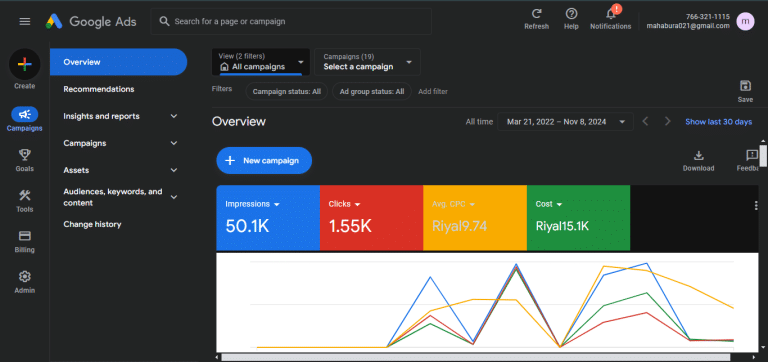Go to previous date range arrow

[x=646, y=121]
